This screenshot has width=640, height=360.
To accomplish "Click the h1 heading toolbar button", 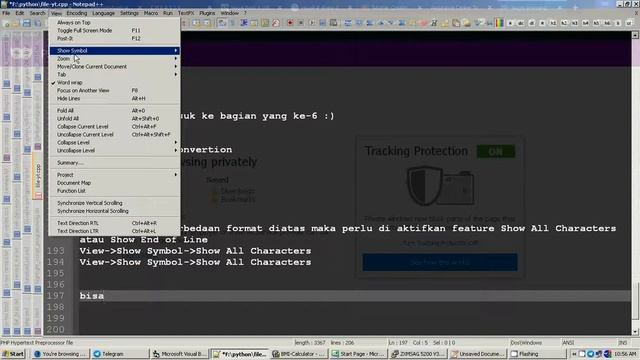I will [553, 23].
